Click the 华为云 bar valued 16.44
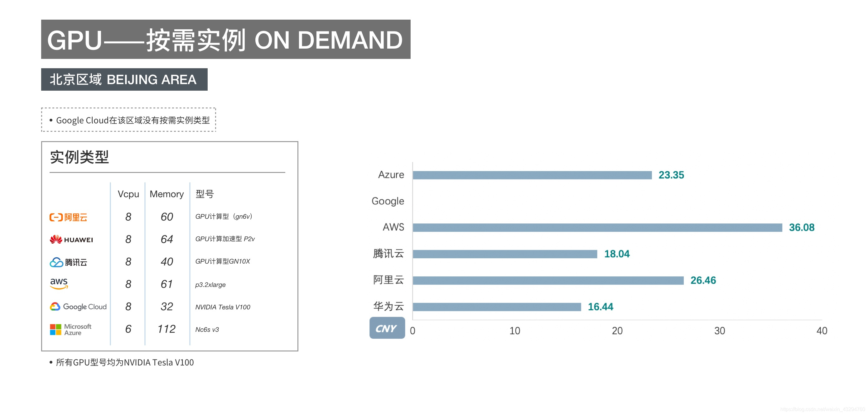Screen dimensions: 868x415 497,307
